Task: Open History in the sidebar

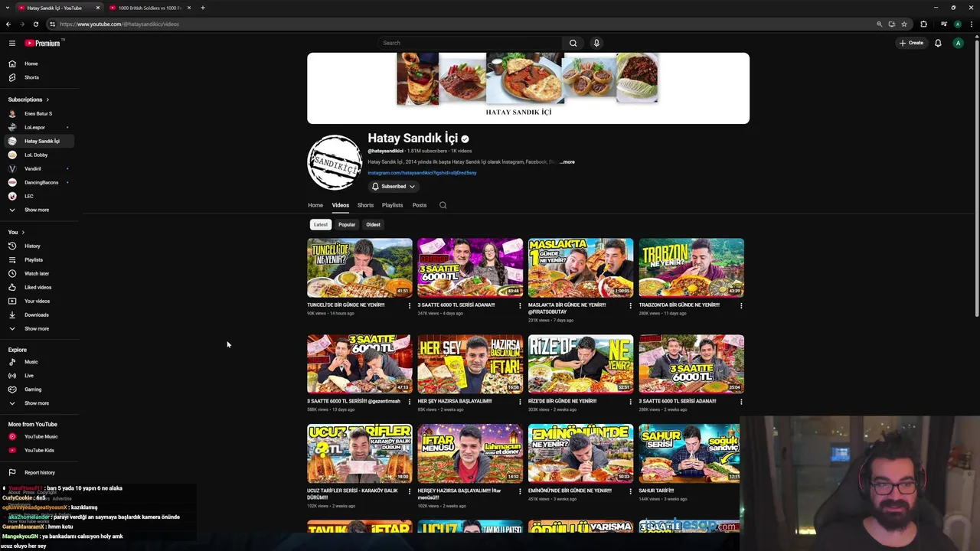Action: pos(32,246)
